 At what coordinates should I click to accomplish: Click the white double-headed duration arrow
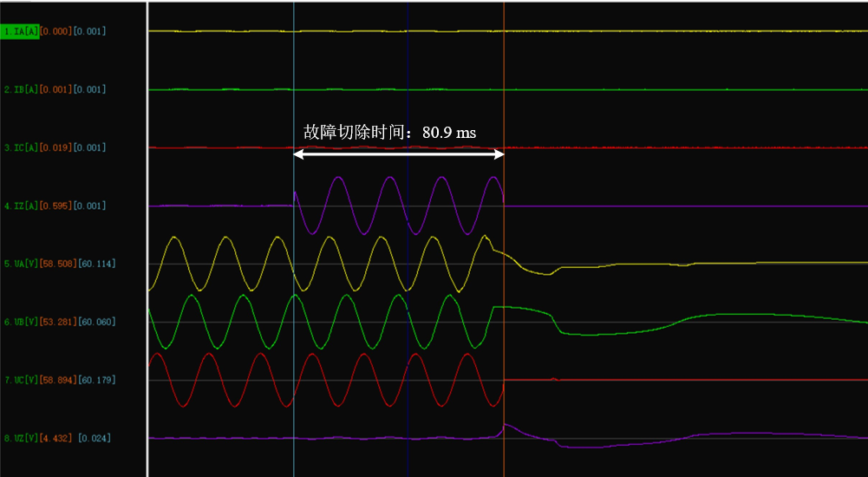coord(399,154)
